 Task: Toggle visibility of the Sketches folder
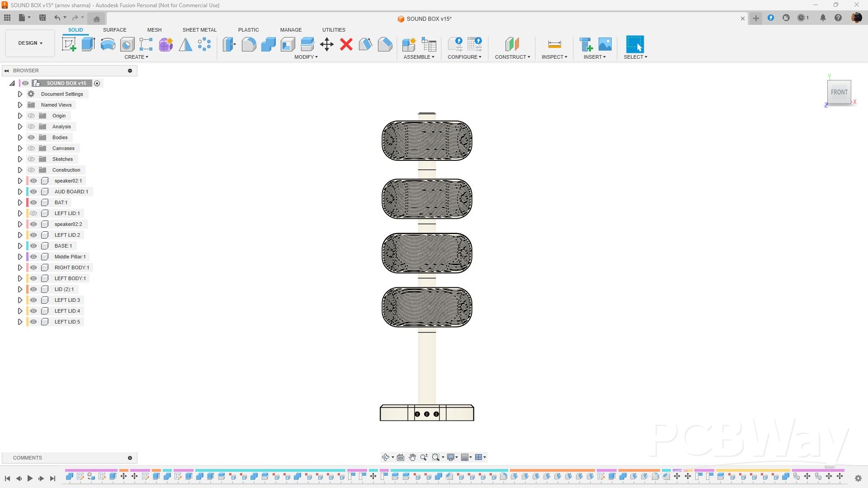point(31,159)
